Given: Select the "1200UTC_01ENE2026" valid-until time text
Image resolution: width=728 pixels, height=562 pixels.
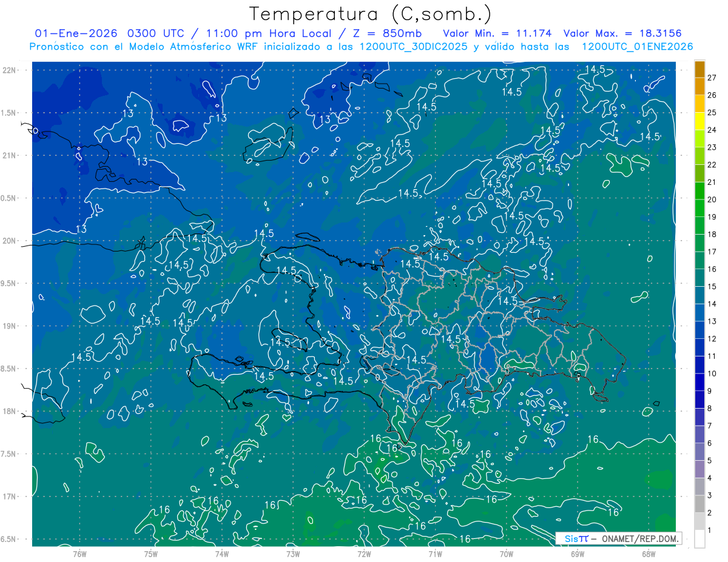Looking at the screenshot, I should (x=637, y=47).
